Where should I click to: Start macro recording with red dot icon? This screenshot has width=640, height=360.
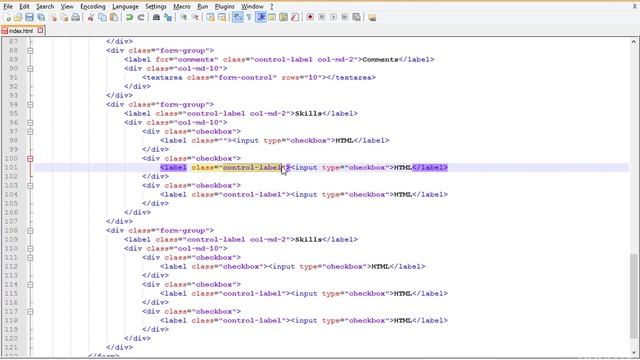click(310, 18)
